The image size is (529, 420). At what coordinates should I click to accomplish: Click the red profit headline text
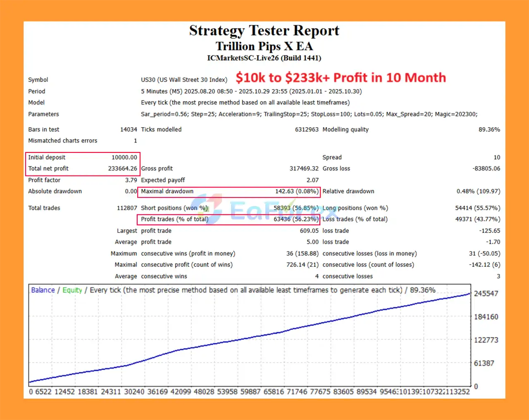click(341, 78)
